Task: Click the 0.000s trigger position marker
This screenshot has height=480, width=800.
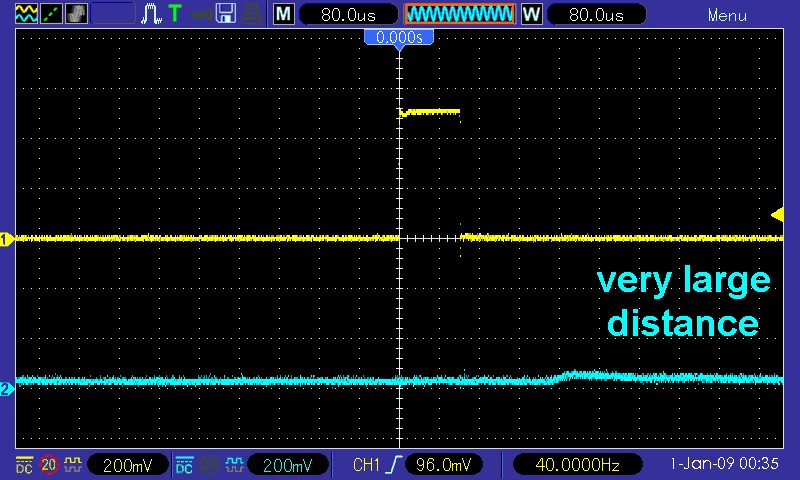Action: [x=399, y=37]
